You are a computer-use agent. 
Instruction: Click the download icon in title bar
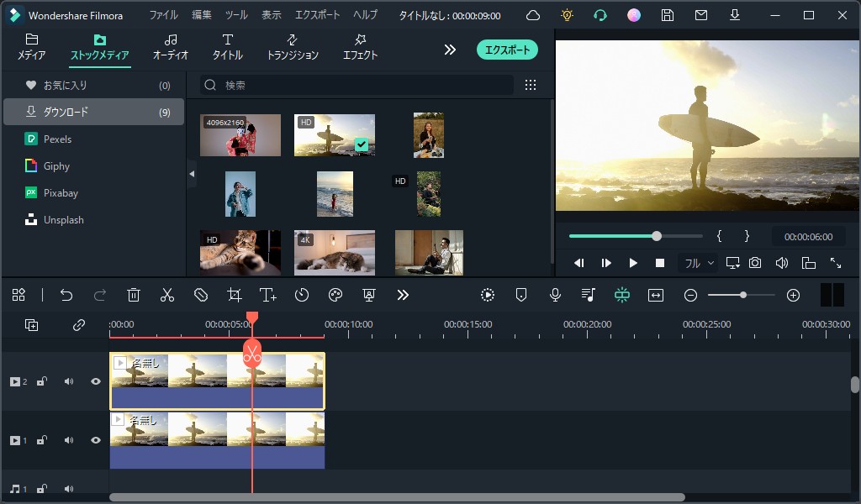[x=735, y=15]
